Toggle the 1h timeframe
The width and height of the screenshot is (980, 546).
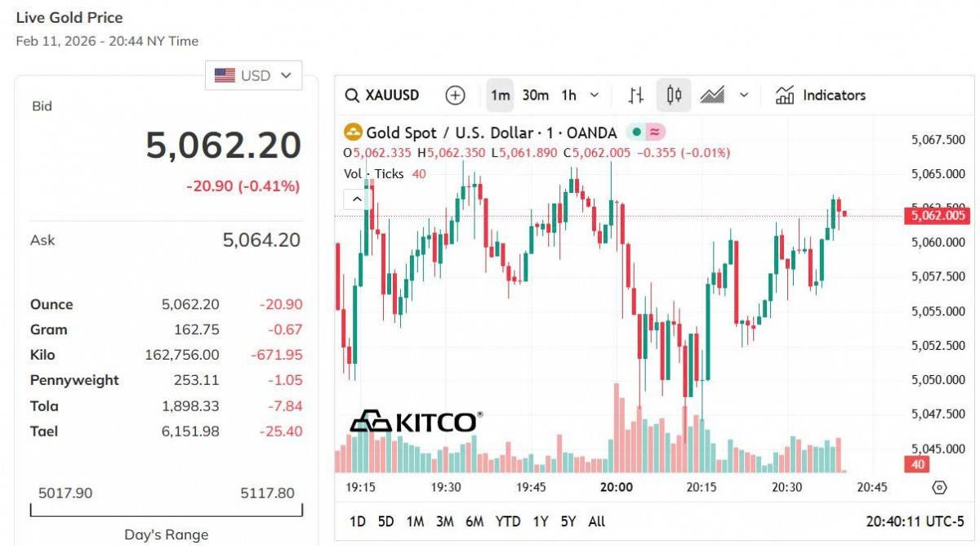tap(568, 96)
